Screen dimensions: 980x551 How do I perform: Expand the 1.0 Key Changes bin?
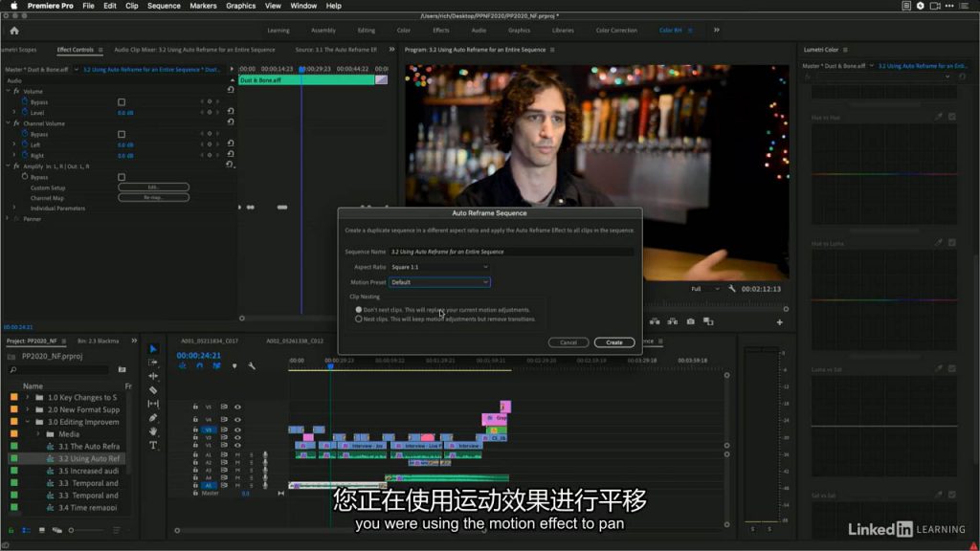pyautogui.click(x=28, y=397)
